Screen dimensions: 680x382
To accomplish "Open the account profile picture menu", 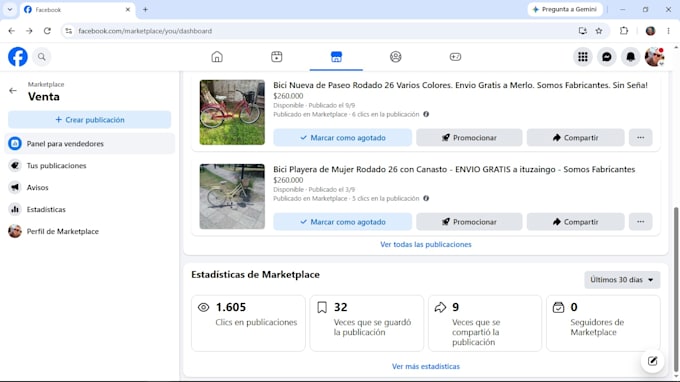I will tap(654, 57).
